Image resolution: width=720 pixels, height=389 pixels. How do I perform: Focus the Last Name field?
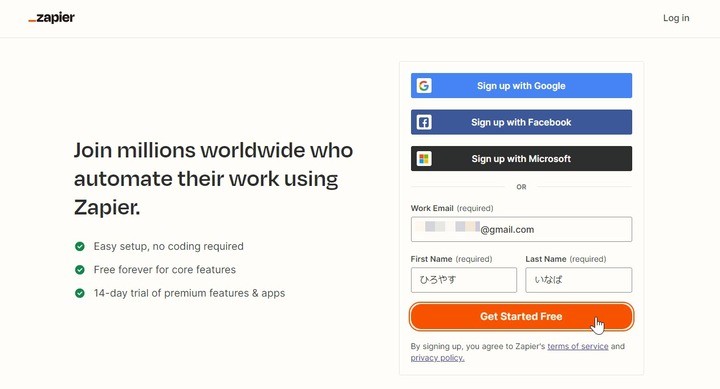(579, 280)
